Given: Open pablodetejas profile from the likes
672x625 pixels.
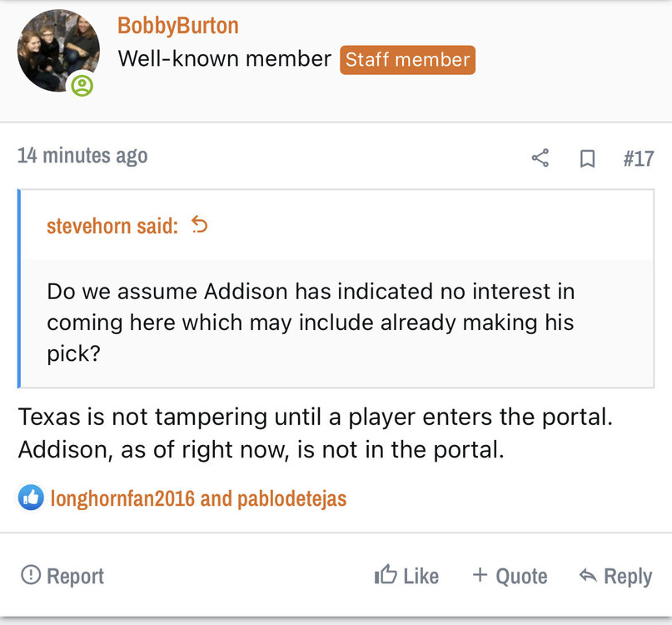Looking at the screenshot, I should tap(291, 498).
